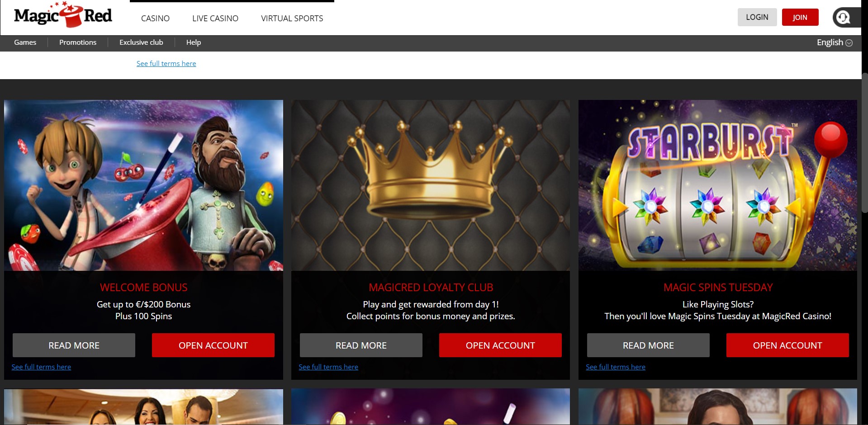Open account from Magic Spins Tuesday card
The image size is (868, 425).
pyautogui.click(x=787, y=345)
